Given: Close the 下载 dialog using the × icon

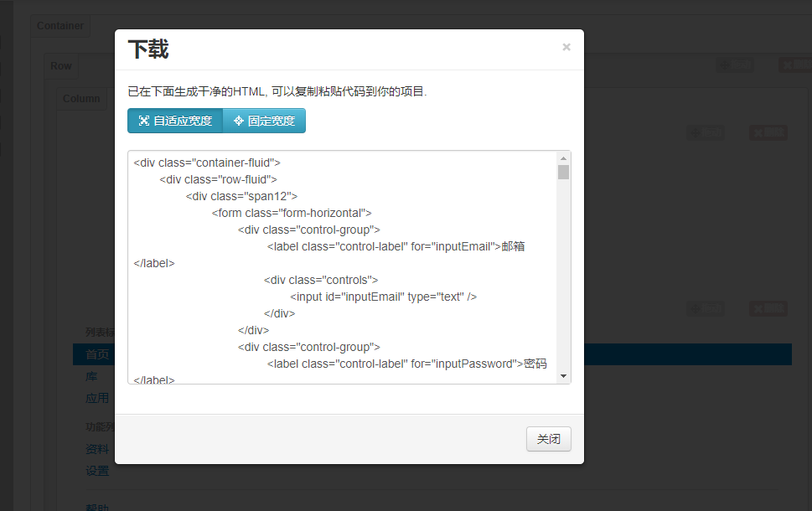Looking at the screenshot, I should (x=566, y=48).
